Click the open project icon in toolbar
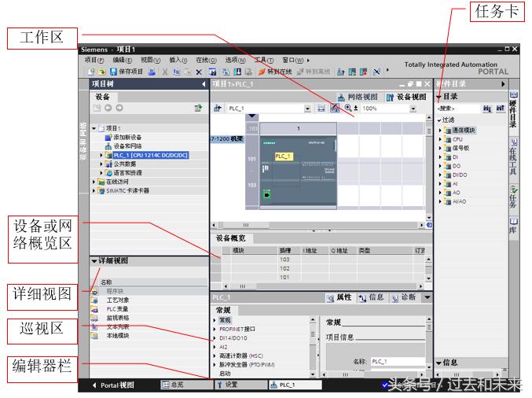 (102, 72)
